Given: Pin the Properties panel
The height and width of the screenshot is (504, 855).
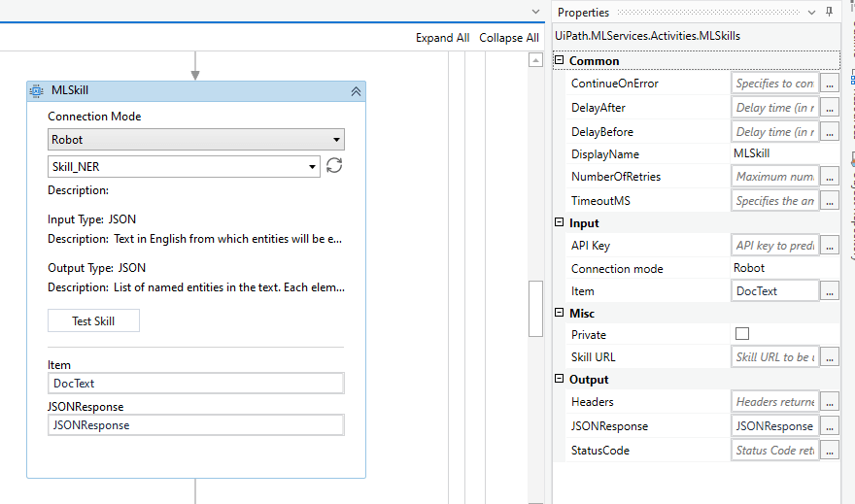Looking at the screenshot, I should [830, 12].
